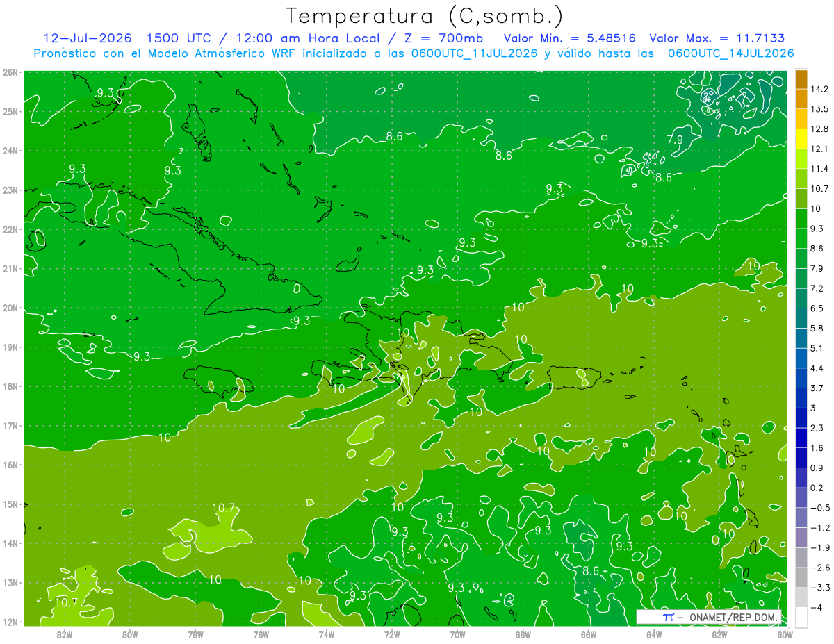Click the colorbar label "6.5"
The image size is (834, 644).
[x=818, y=308]
